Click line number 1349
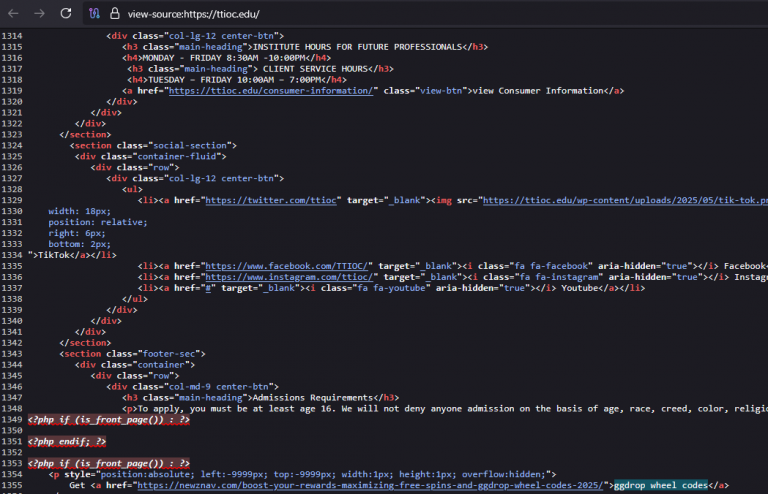 (x=12, y=420)
